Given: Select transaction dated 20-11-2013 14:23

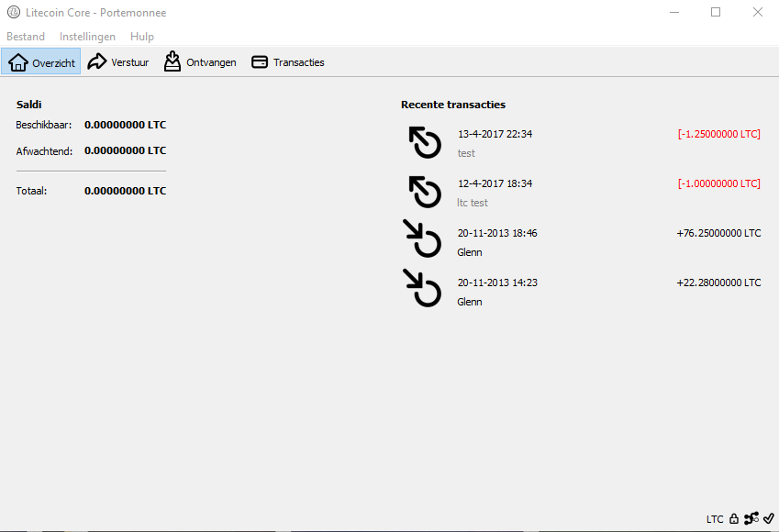Looking at the screenshot, I should coord(582,292).
